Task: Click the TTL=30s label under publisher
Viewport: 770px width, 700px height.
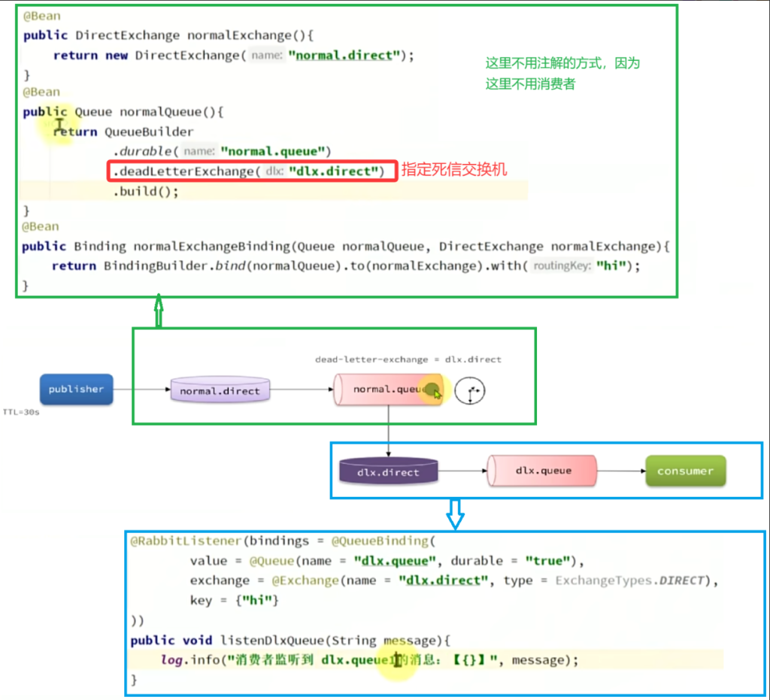Action: (20, 412)
